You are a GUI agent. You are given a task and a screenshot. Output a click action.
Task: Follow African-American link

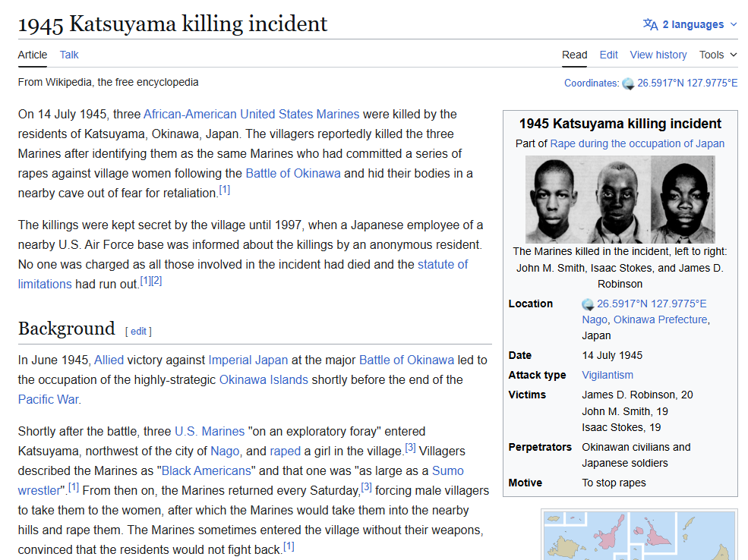pyautogui.click(x=190, y=115)
